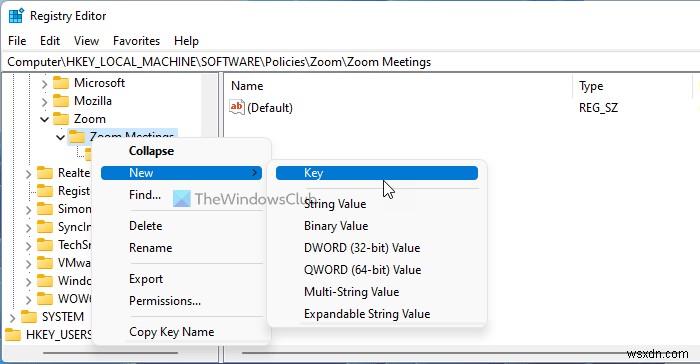Select the Microsoft folder icon
The image size is (700, 364).
click(x=61, y=83)
